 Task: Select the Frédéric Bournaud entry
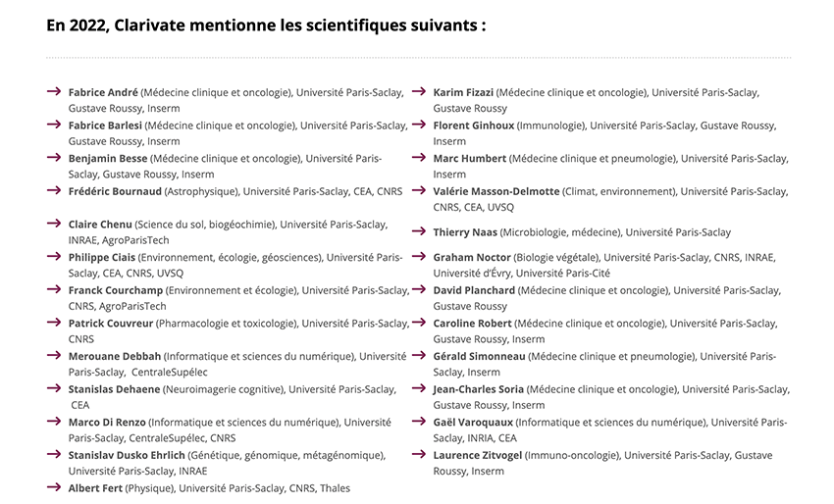235,191
